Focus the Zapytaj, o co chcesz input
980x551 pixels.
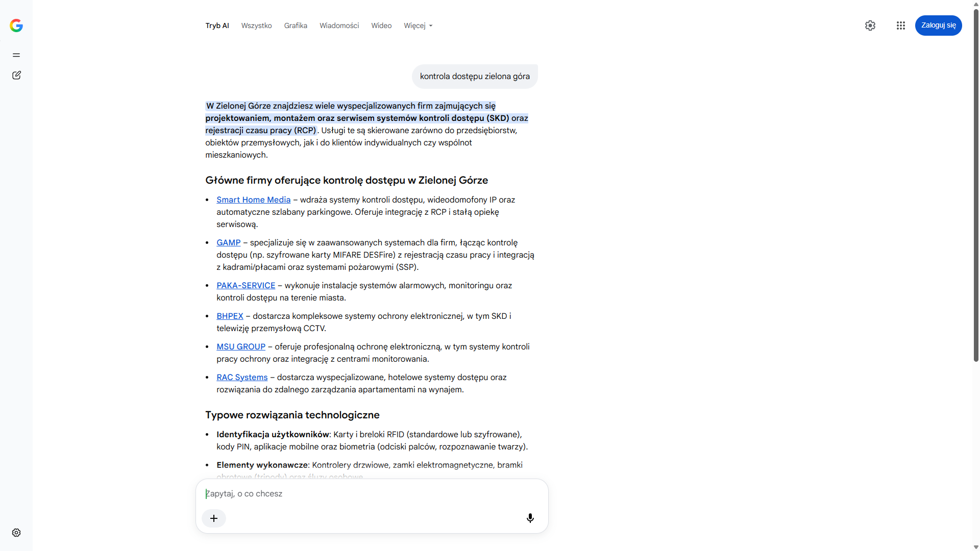372,494
